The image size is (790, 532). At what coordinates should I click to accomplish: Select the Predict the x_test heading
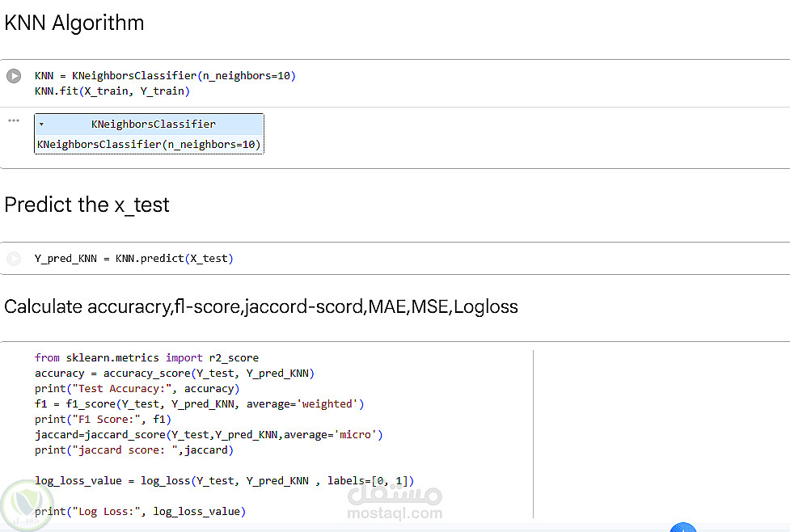(87, 205)
